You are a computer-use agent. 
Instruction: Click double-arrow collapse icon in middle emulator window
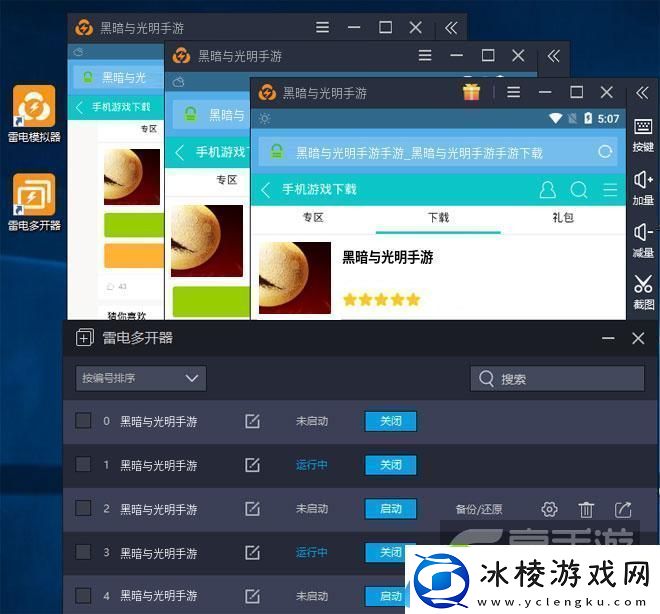point(553,56)
